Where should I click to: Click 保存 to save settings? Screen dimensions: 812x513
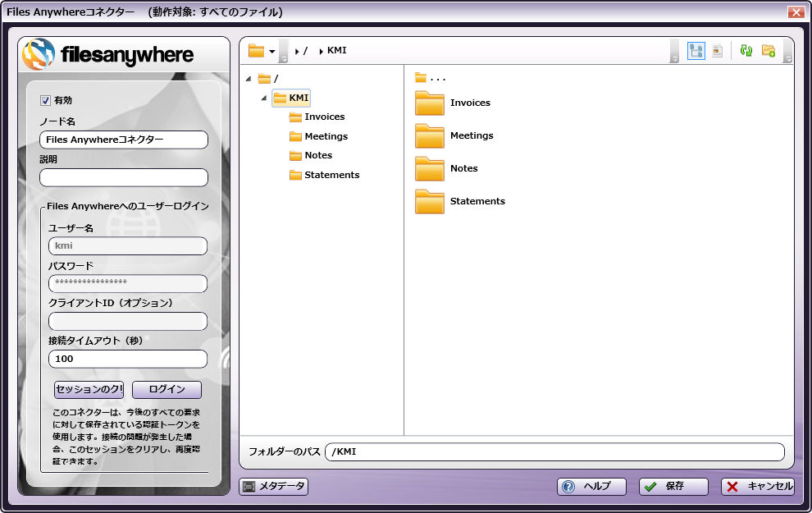[x=673, y=487]
